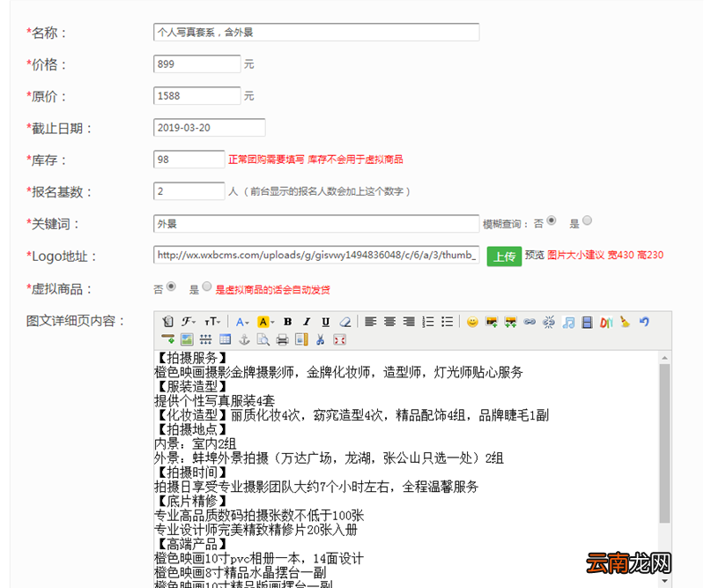Click the broom clean-up icon

(625, 322)
